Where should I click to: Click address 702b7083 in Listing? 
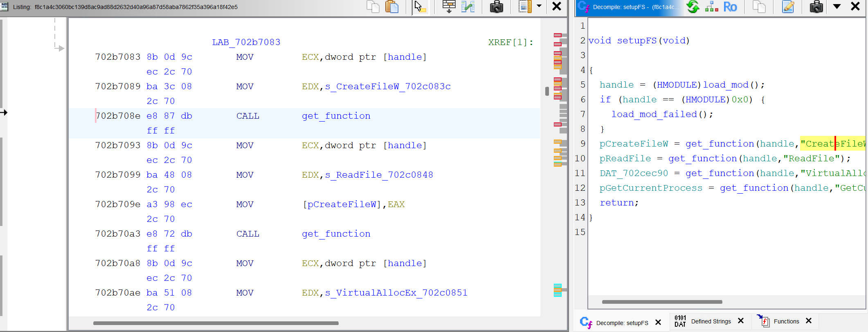(118, 57)
